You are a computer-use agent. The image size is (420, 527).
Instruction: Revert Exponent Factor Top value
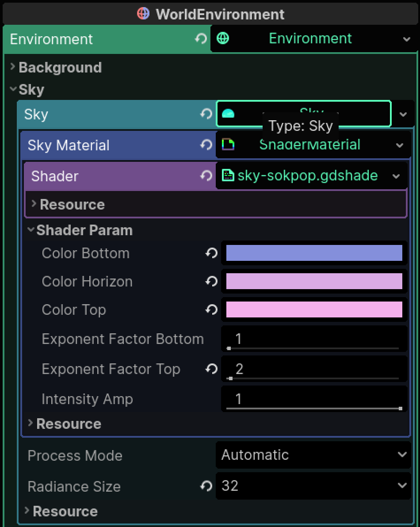[x=212, y=369]
